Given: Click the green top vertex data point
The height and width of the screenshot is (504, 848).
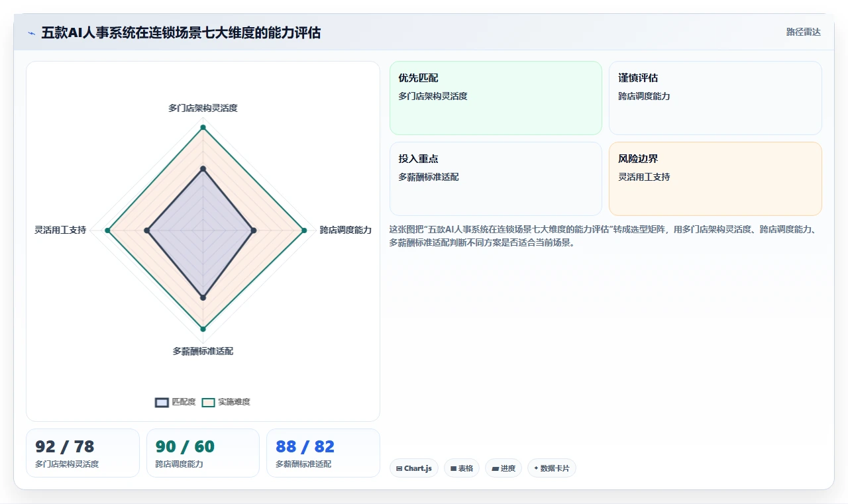Looking at the screenshot, I should (x=203, y=127).
